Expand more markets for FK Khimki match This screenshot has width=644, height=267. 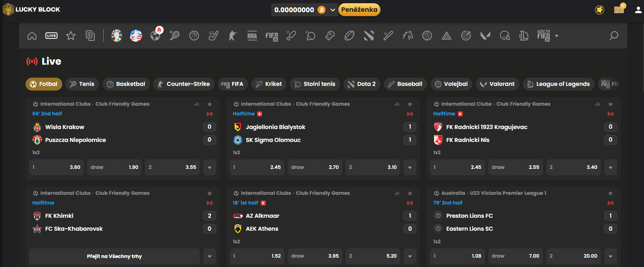[x=210, y=257]
